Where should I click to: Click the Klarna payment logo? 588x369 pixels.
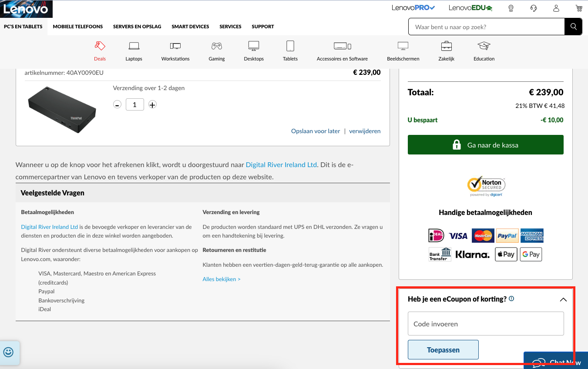coord(472,255)
